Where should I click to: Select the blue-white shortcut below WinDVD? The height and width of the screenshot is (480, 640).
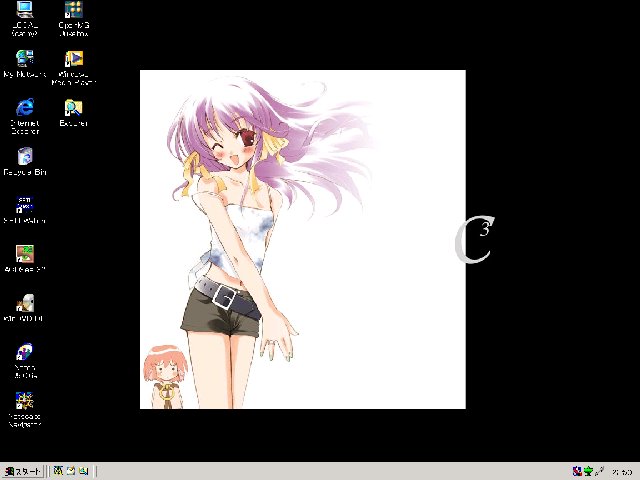tap(25, 351)
